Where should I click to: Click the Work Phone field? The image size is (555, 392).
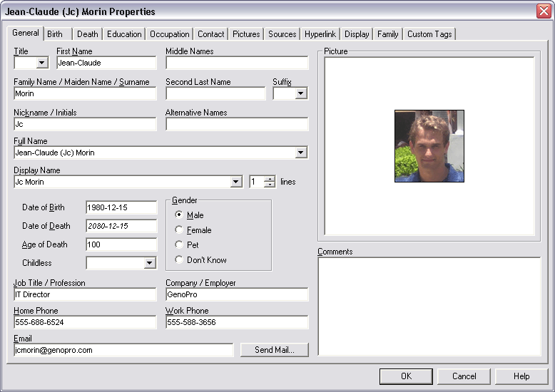pos(237,322)
